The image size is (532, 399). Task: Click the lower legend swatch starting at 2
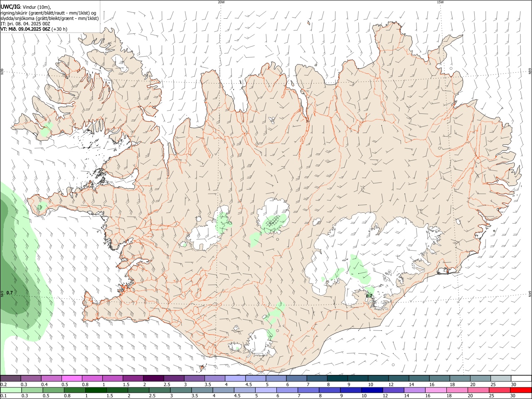tap(139, 390)
